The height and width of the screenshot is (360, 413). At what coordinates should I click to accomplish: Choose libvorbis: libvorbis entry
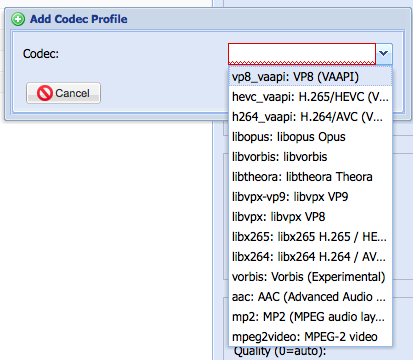click(x=310, y=157)
